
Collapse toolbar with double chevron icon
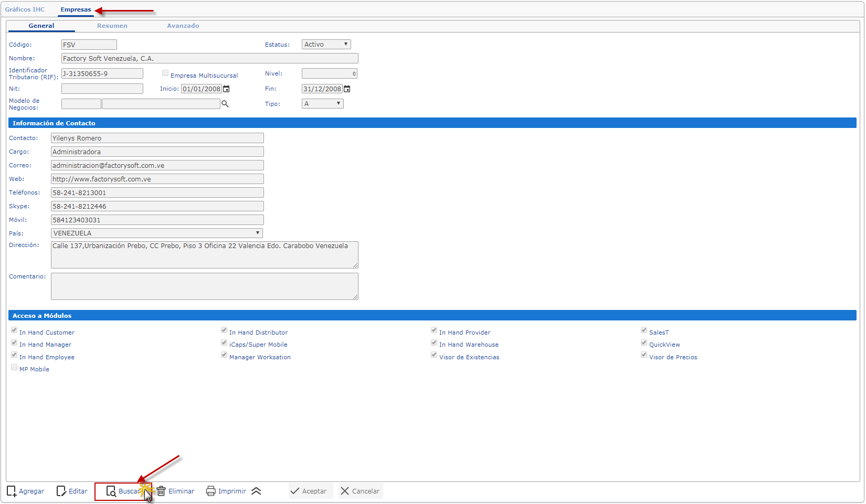pyautogui.click(x=256, y=491)
